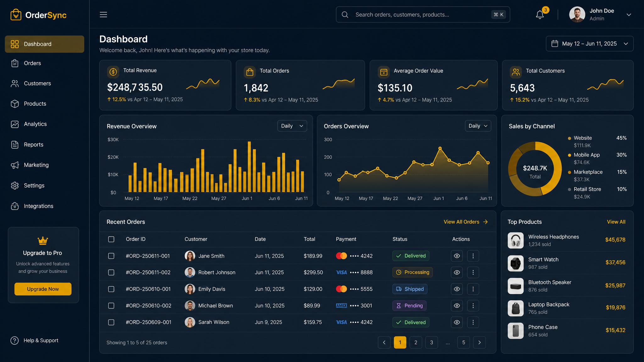Open more actions for Michael Brown's order

click(473, 305)
